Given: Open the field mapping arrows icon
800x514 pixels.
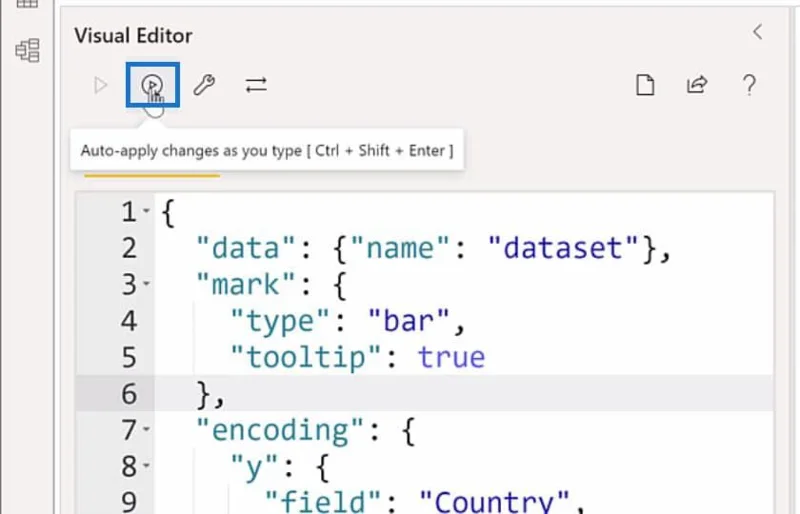Looking at the screenshot, I should pyautogui.click(x=256, y=85).
